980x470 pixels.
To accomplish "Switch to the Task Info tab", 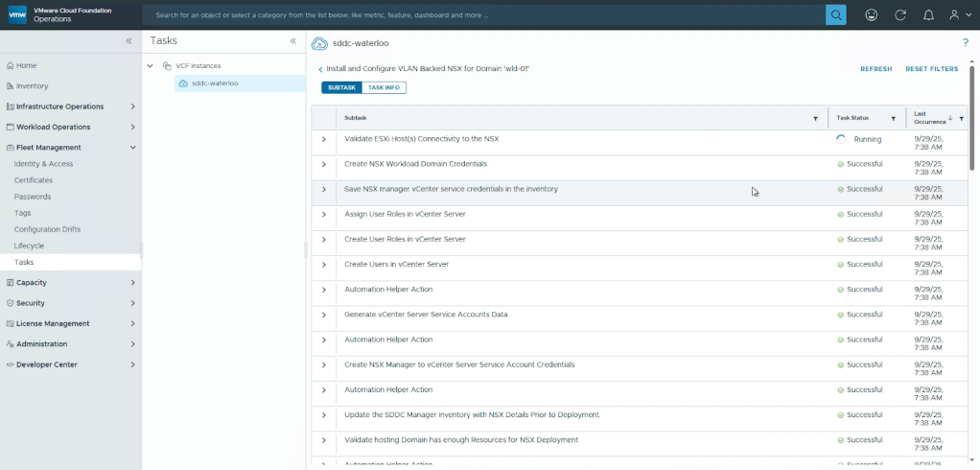I will click(385, 88).
